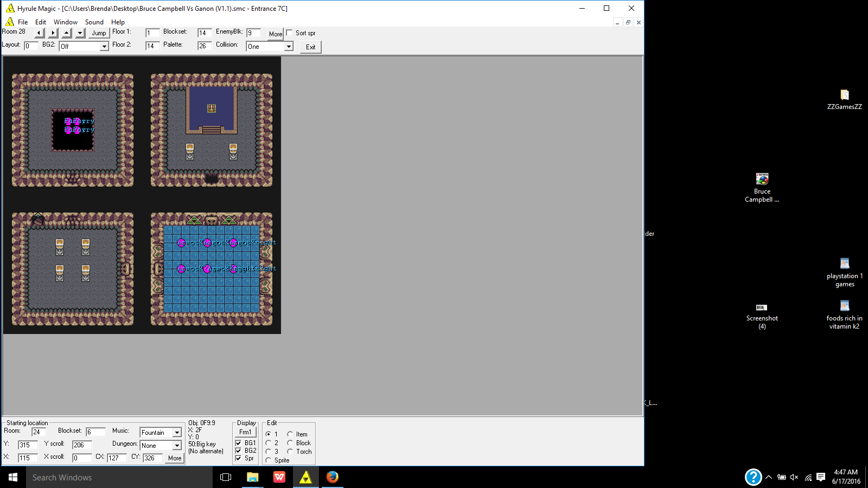Click the muted volume tray icon

(x=794, y=477)
